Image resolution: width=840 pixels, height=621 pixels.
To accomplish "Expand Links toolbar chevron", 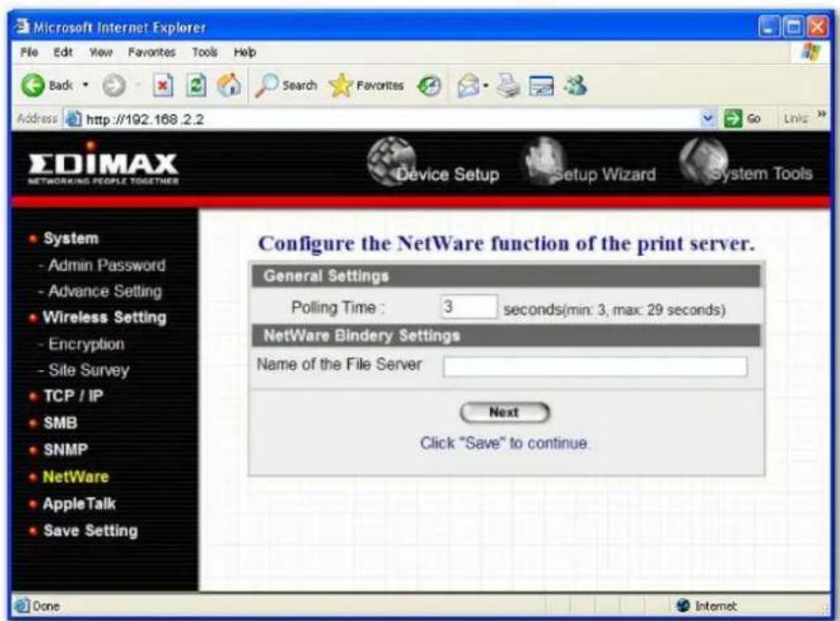I will point(821,114).
